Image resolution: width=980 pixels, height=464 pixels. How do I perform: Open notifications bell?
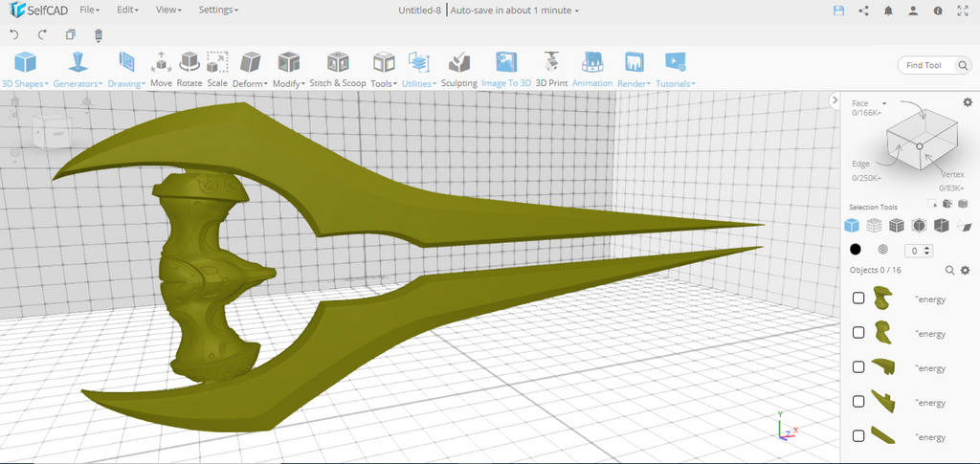pyautogui.click(x=888, y=11)
